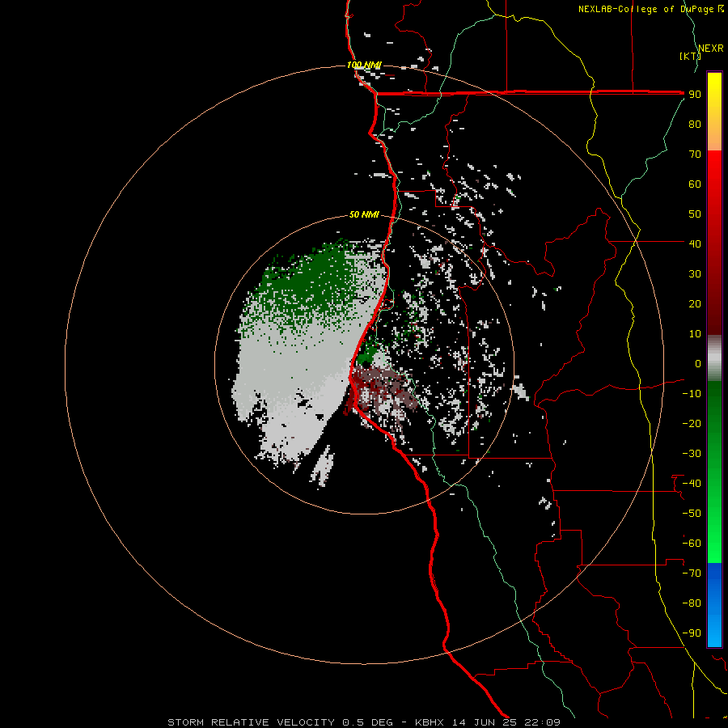728x728 pixels.
Task: Click the -80 value on velocity scale
Action: pos(692,603)
